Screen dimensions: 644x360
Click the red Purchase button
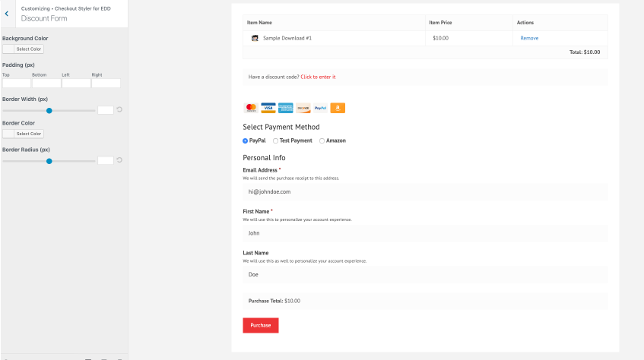tap(260, 325)
